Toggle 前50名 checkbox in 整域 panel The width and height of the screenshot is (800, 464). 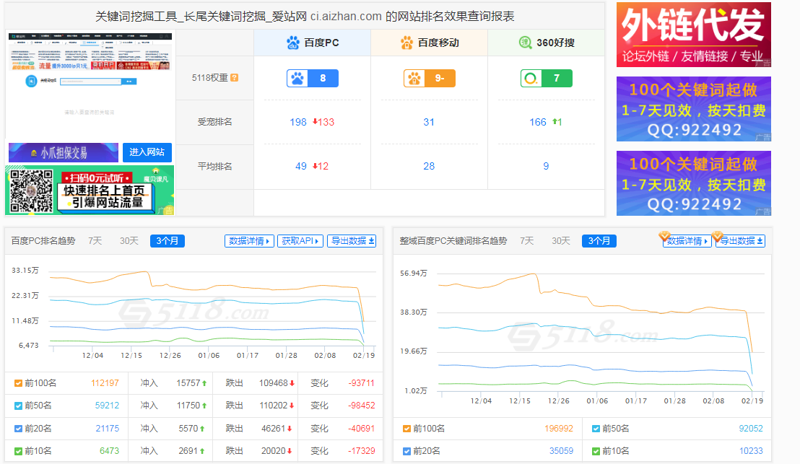(595, 429)
